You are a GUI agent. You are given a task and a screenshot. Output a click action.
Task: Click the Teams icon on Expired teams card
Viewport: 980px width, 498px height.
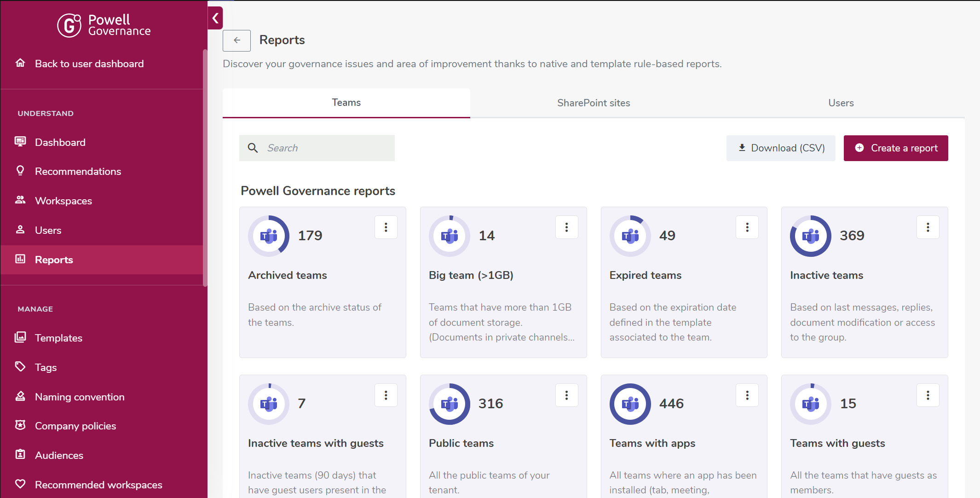pos(630,236)
